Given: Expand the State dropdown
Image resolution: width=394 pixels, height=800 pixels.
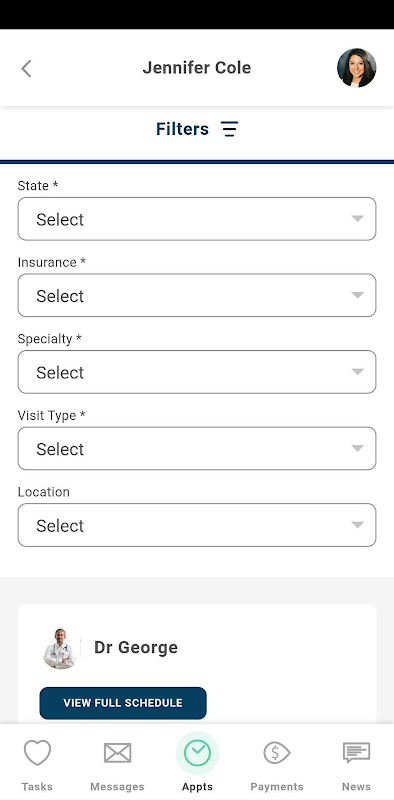Looking at the screenshot, I should 197,219.
